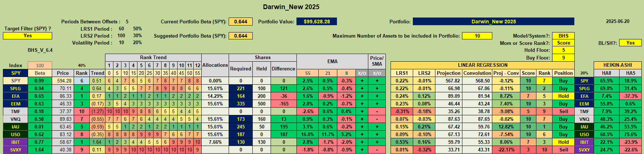This screenshot has width=644, height=154.
Task: Select the SPY Projection cell 567.82
Action: [449, 81]
